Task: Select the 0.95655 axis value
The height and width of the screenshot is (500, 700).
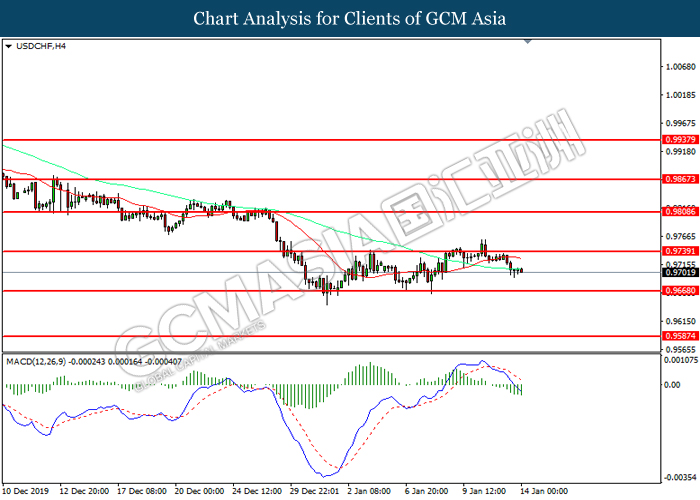Action: pyautogui.click(x=680, y=350)
